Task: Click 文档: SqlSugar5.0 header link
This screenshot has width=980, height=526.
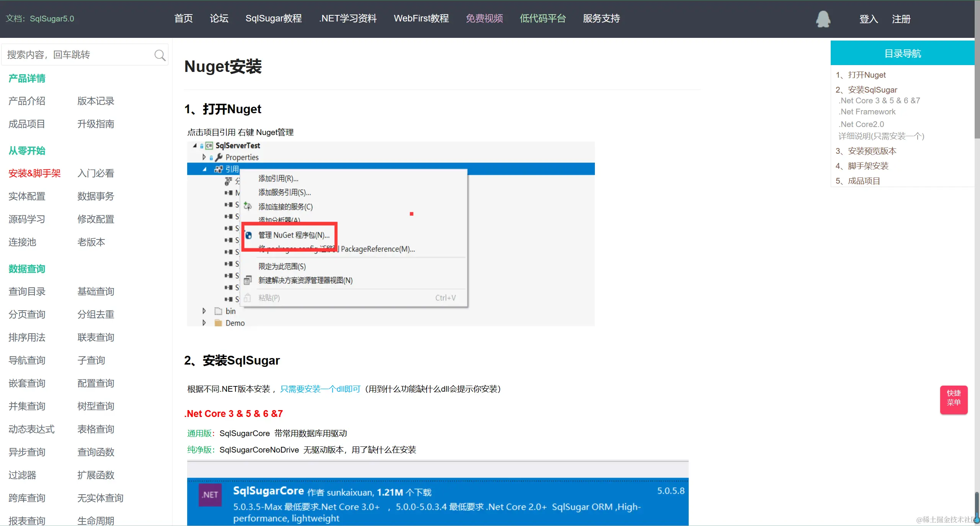Action: point(40,18)
